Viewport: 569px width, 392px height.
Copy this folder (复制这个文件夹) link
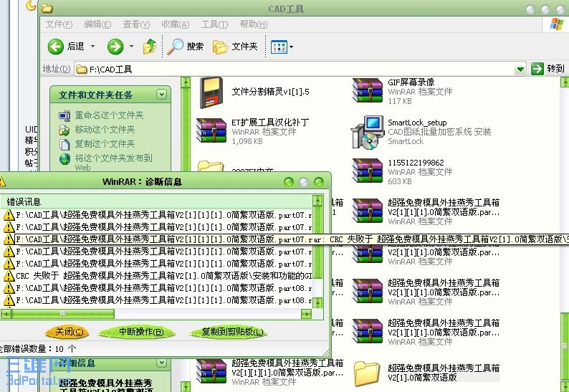point(105,144)
